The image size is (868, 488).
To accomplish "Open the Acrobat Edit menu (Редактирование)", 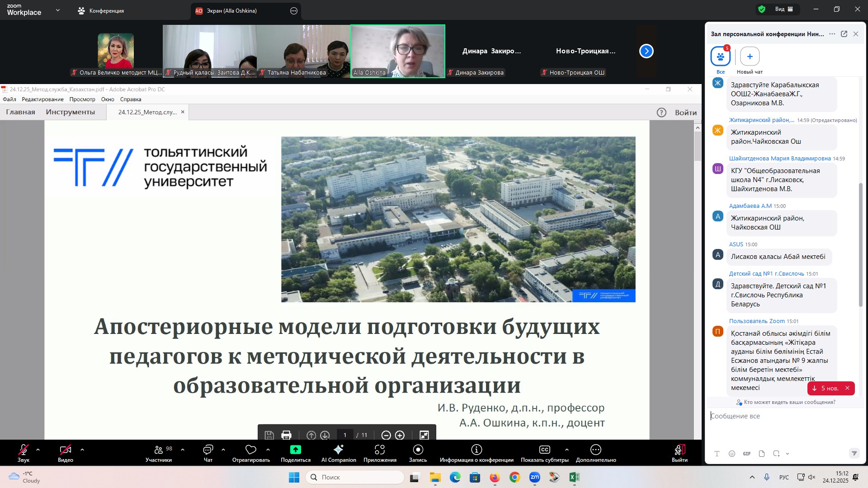I will click(42, 99).
